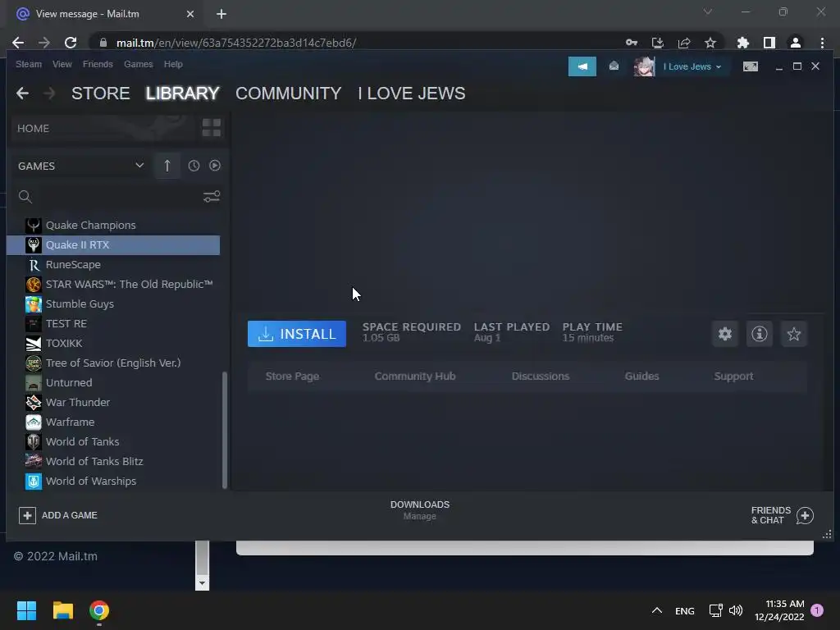840x630 pixels.
Task: Open the Friends menu
Action: point(98,64)
